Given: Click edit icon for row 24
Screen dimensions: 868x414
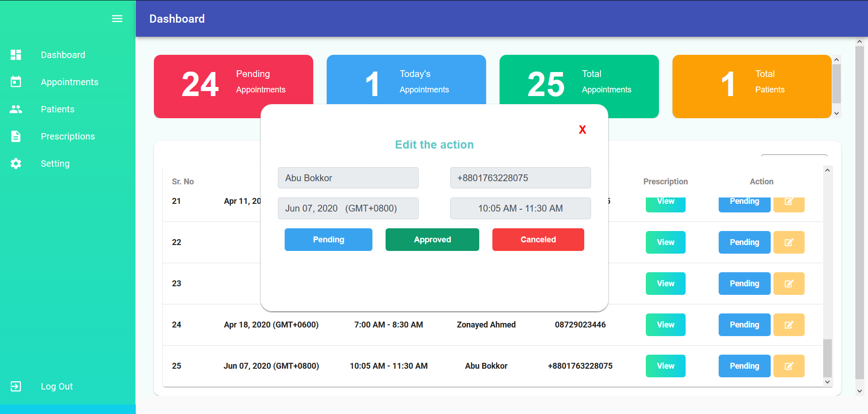Looking at the screenshot, I should (x=789, y=325).
